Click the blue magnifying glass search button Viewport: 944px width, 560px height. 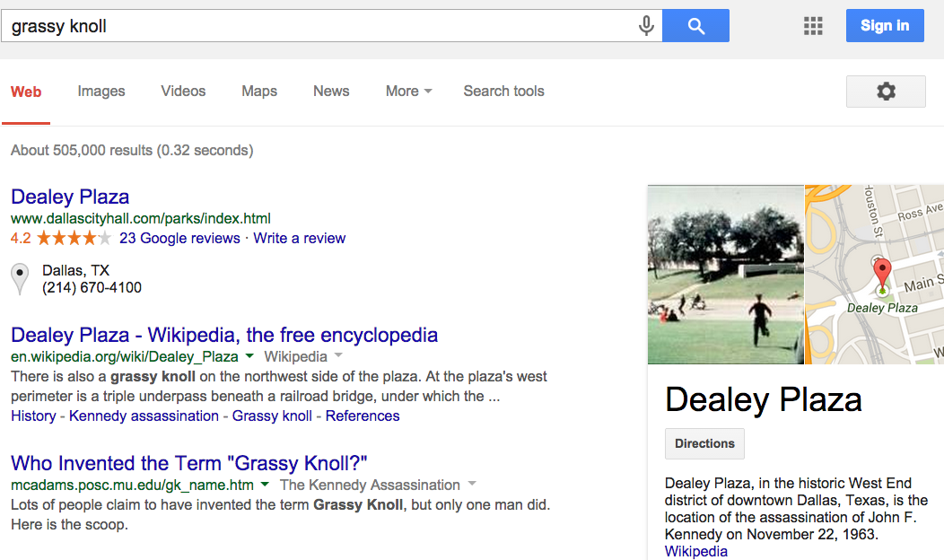click(696, 25)
